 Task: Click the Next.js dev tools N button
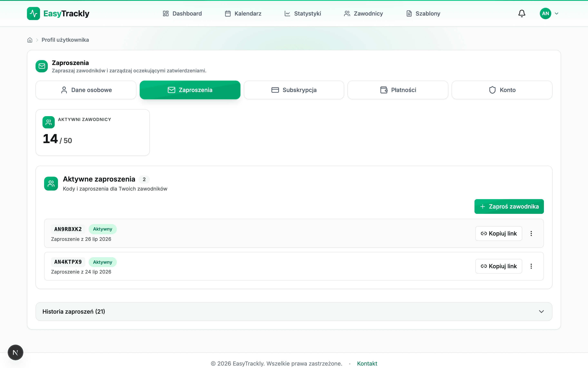pyautogui.click(x=15, y=352)
